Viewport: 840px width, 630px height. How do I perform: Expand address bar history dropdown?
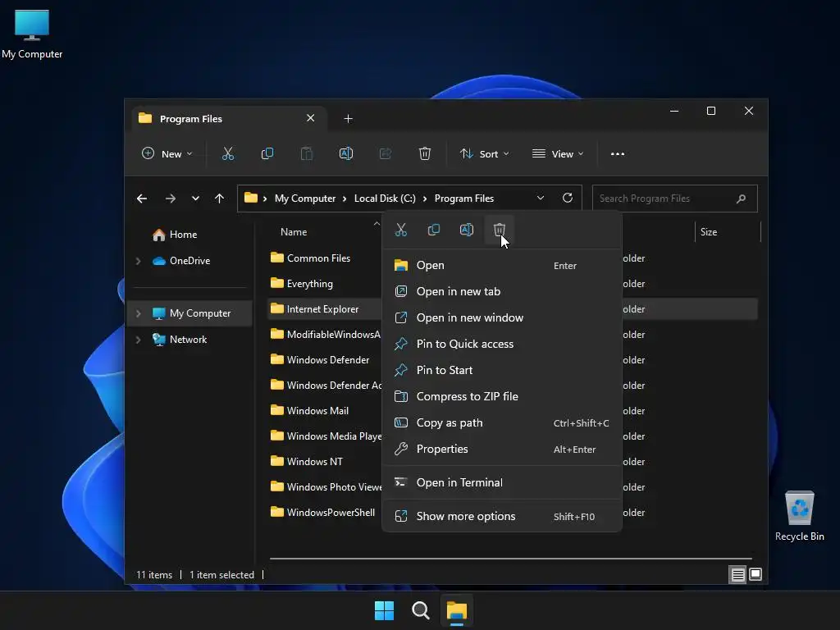click(541, 199)
